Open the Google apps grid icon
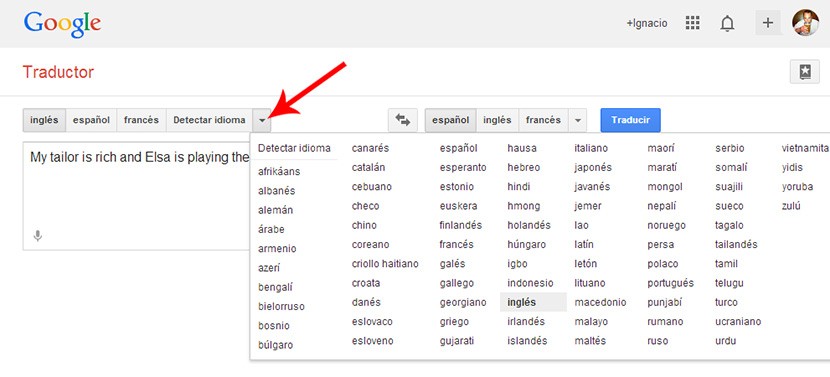 pyautogui.click(x=692, y=23)
